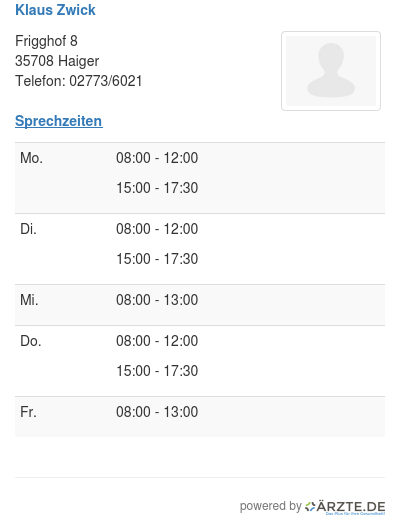Click Friday hours 08:00 - 13:00

pos(157,412)
